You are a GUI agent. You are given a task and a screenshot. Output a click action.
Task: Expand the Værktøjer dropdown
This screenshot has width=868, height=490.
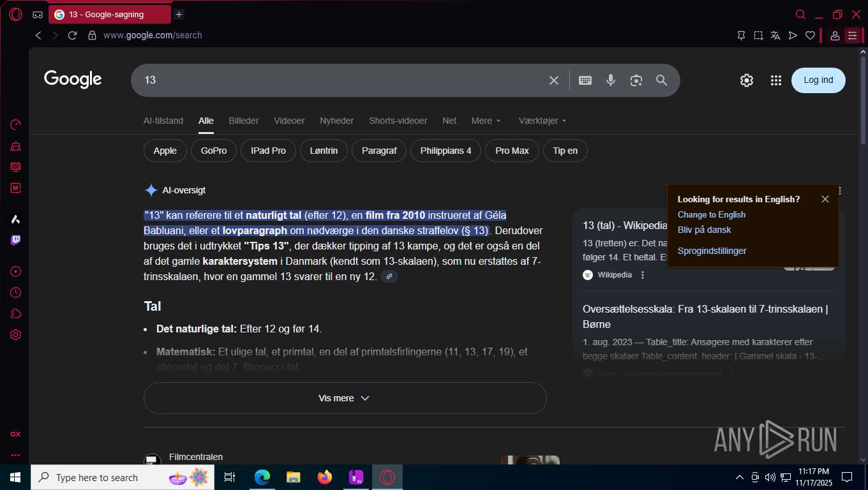click(x=542, y=121)
